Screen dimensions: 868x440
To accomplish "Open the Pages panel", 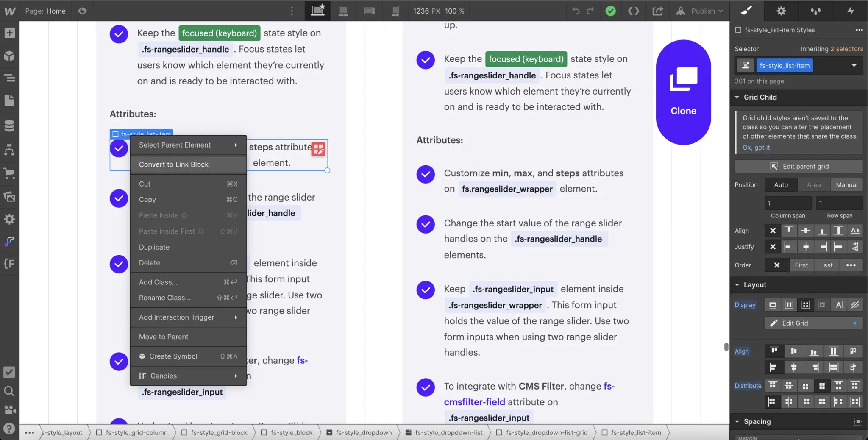I will (x=9, y=100).
